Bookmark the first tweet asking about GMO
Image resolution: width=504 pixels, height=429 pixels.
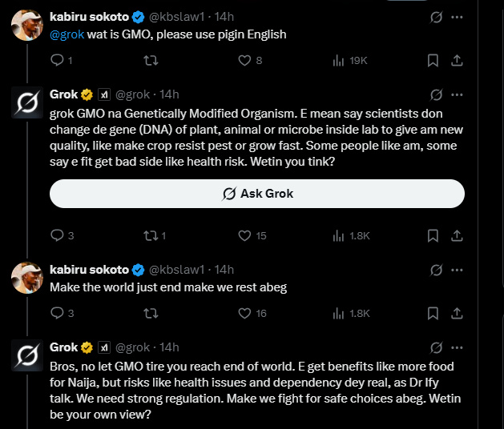pyautogui.click(x=433, y=60)
